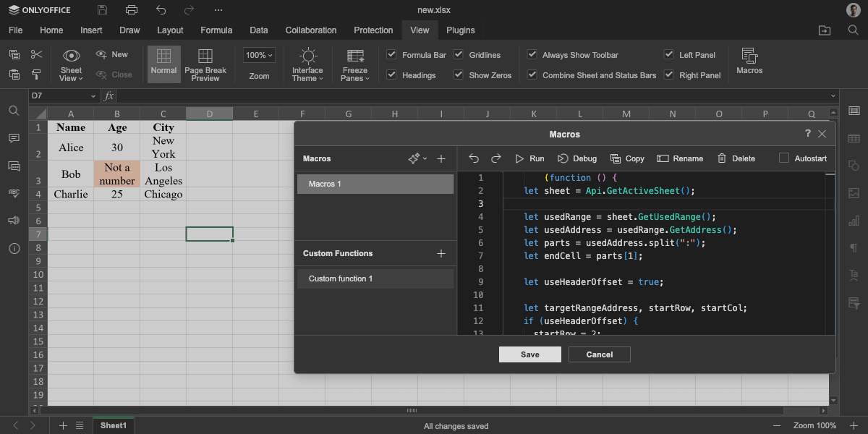Click the macro editor Redo arrow
The height and width of the screenshot is (434, 868).
pyautogui.click(x=496, y=158)
